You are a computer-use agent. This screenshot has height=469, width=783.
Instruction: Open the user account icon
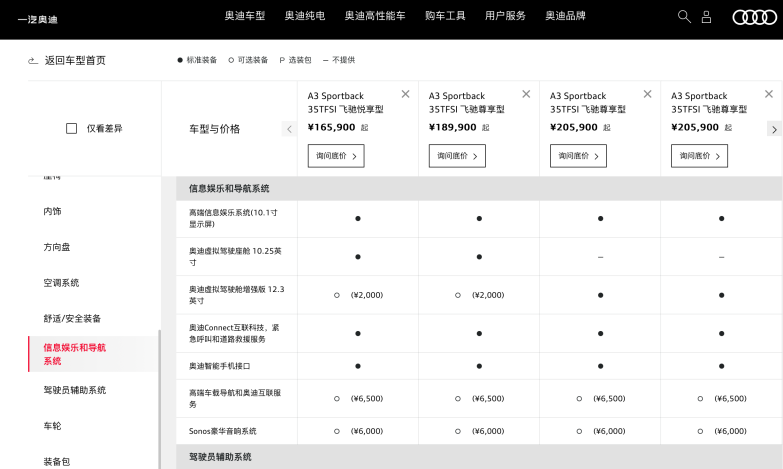706,17
